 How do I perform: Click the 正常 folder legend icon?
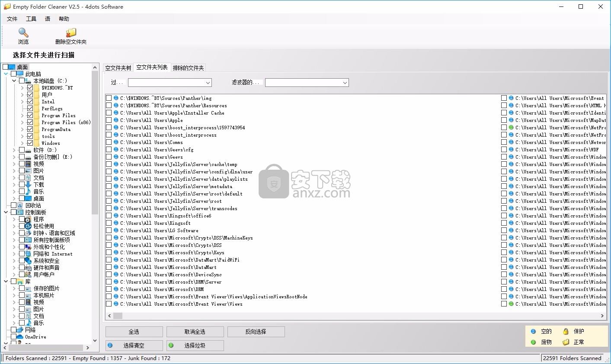566,342
